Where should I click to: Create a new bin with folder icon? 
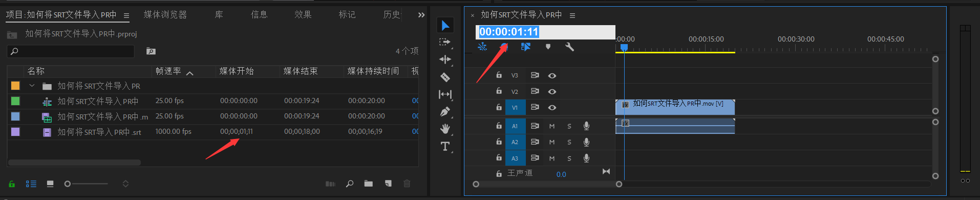point(369,184)
